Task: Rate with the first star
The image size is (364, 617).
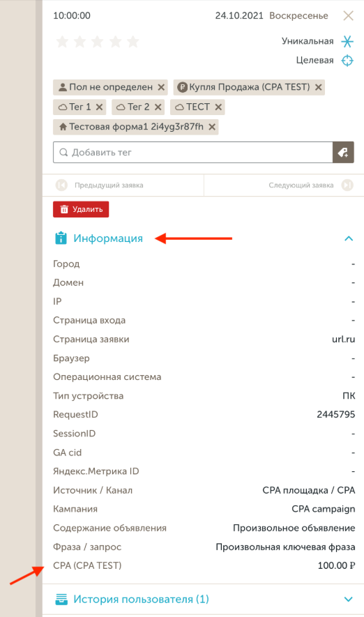Action: pos(63,42)
